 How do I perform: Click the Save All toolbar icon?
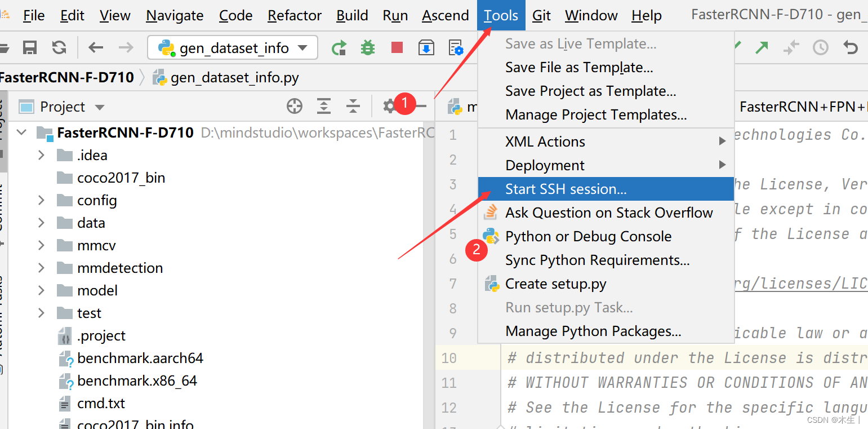(30, 48)
